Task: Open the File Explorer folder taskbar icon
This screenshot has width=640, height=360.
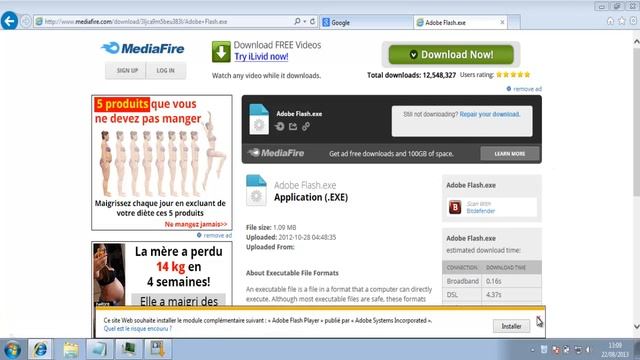Action: coord(71,349)
